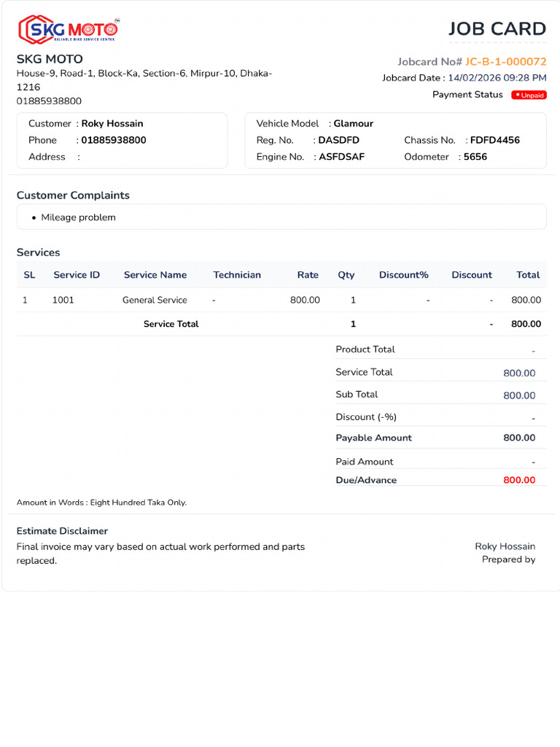Select the shop phone 01885938800 under address
Image resolution: width=560 pixels, height=747 pixels.
point(49,101)
